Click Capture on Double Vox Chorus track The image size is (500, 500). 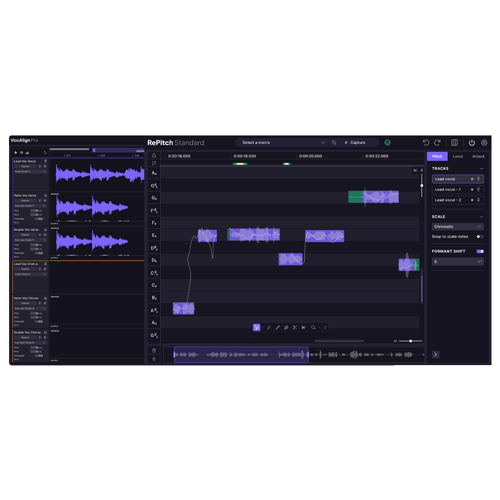[x=25, y=338]
